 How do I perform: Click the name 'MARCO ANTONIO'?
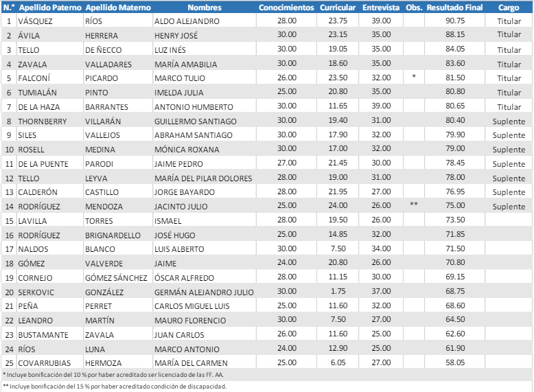pyautogui.click(x=187, y=349)
